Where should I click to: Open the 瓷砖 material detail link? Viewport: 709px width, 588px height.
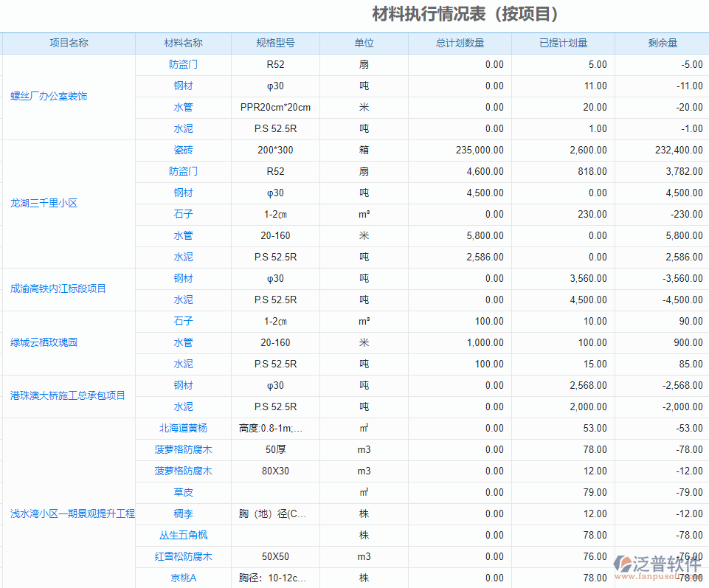pyautogui.click(x=181, y=150)
